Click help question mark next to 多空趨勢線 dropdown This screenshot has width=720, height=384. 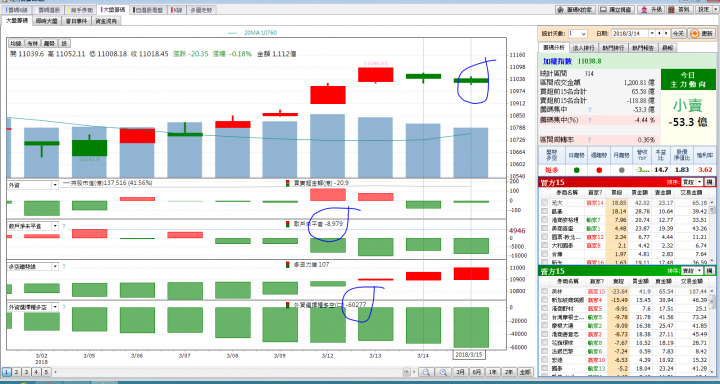point(64,266)
